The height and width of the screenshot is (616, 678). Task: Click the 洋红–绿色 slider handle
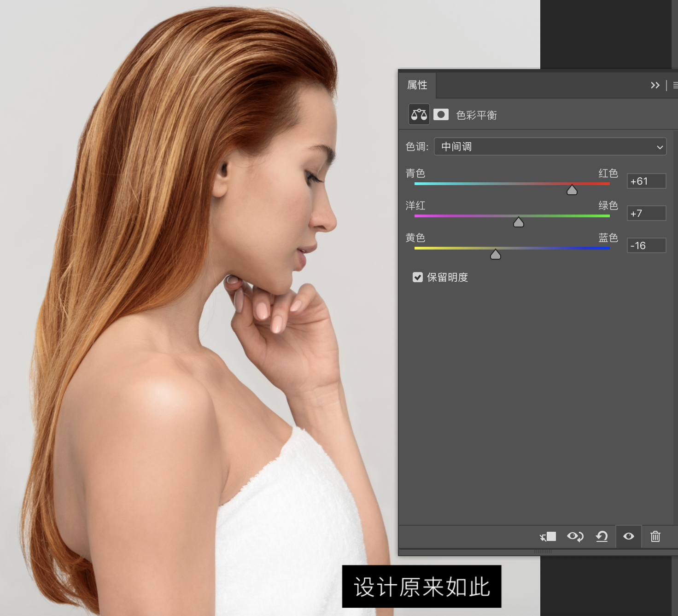tap(519, 222)
